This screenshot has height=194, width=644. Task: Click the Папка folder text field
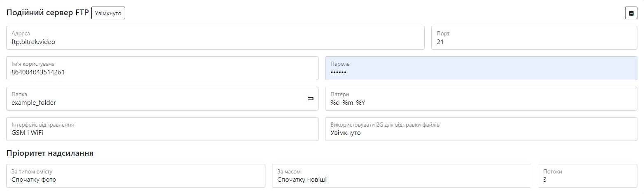pos(156,99)
